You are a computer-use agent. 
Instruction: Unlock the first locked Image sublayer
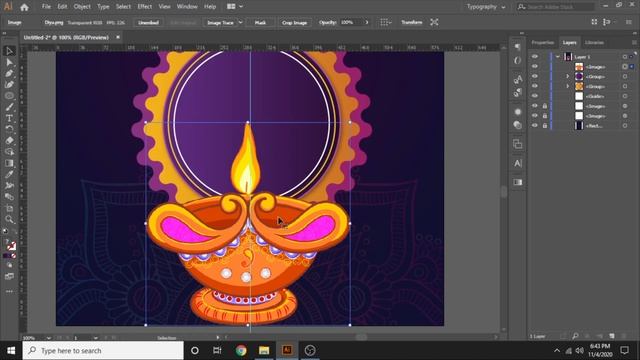pyautogui.click(x=544, y=106)
